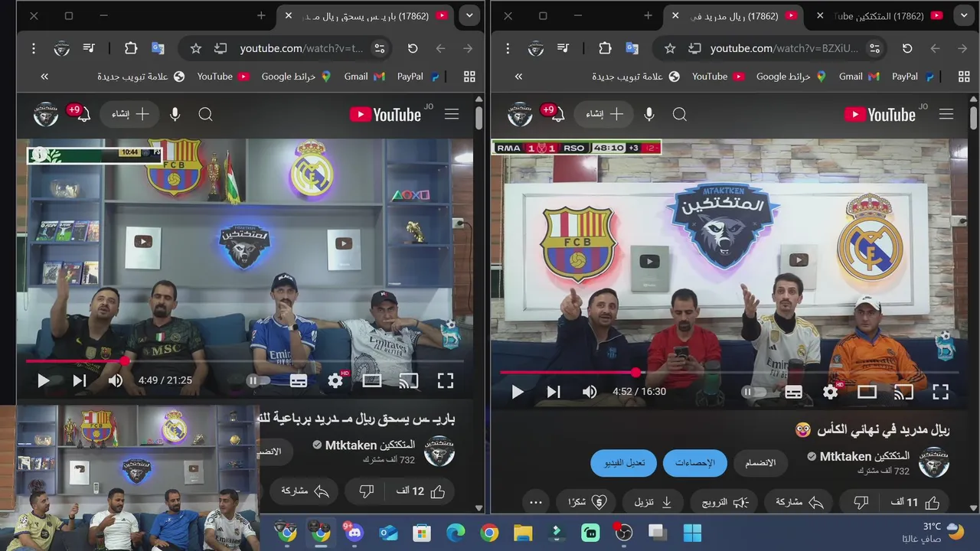980x551 pixels.
Task: Play the right window video
Action: click(518, 392)
